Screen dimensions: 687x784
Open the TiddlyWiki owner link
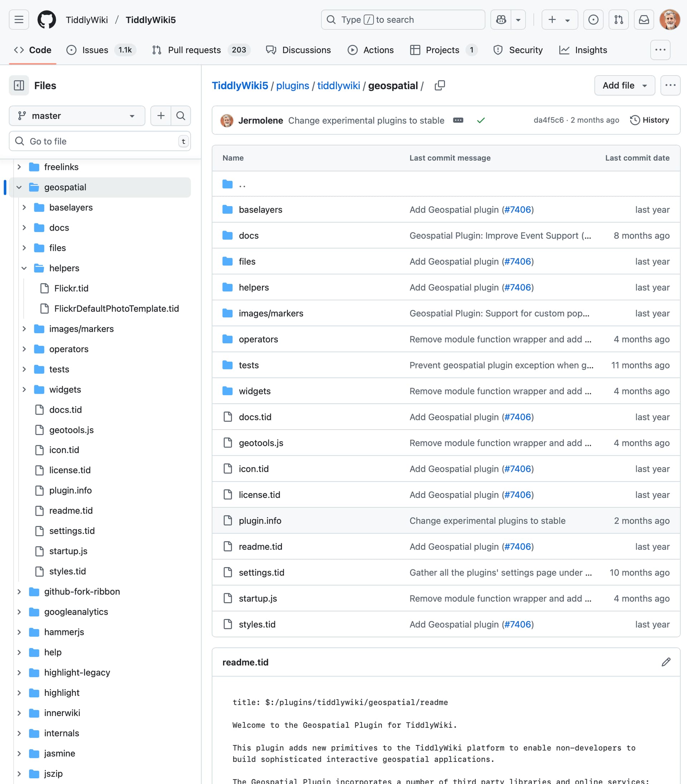[87, 20]
